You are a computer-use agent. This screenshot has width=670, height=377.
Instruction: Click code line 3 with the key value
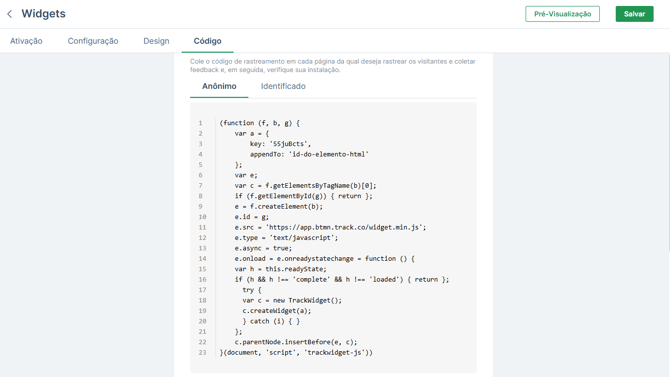coord(280,144)
